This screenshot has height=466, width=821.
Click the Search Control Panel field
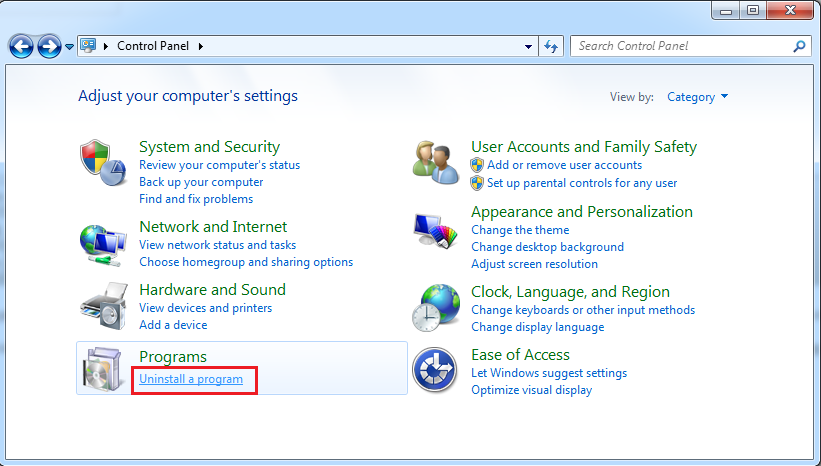pyautogui.click(x=682, y=46)
